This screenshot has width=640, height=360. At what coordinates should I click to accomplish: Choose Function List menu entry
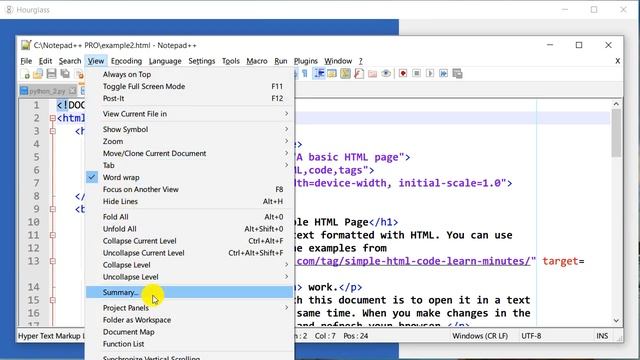pos(189,344)
